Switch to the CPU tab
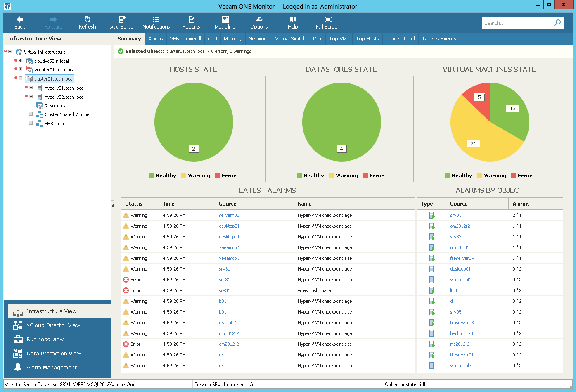Viewport: 576px width, 392px height. click(x=212, y=39)
